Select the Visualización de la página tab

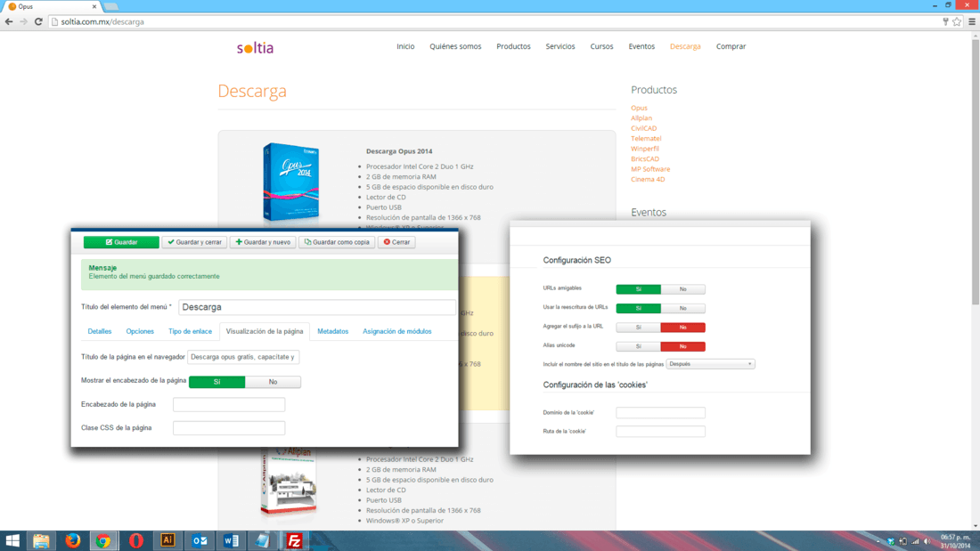coord(265,332)
